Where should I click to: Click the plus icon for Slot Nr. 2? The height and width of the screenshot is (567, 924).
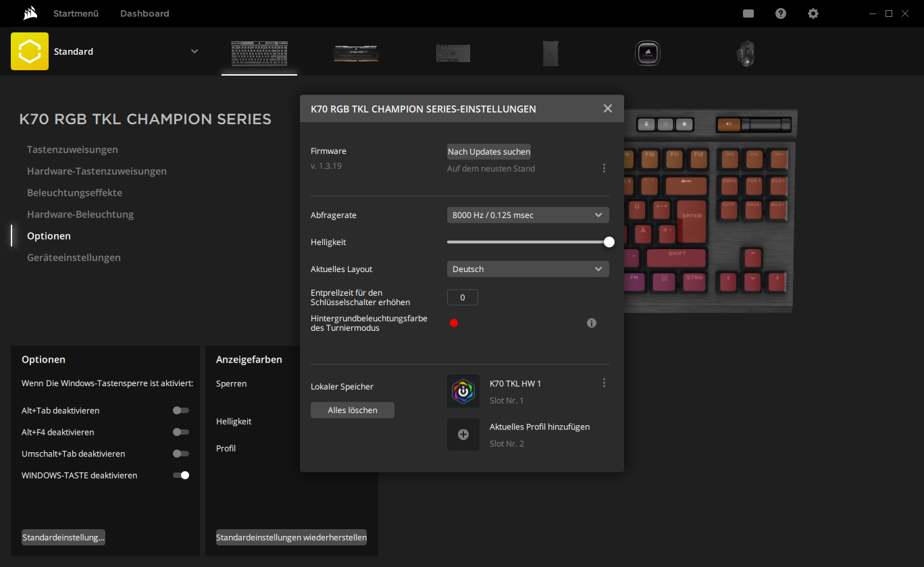tap(463, 435)
